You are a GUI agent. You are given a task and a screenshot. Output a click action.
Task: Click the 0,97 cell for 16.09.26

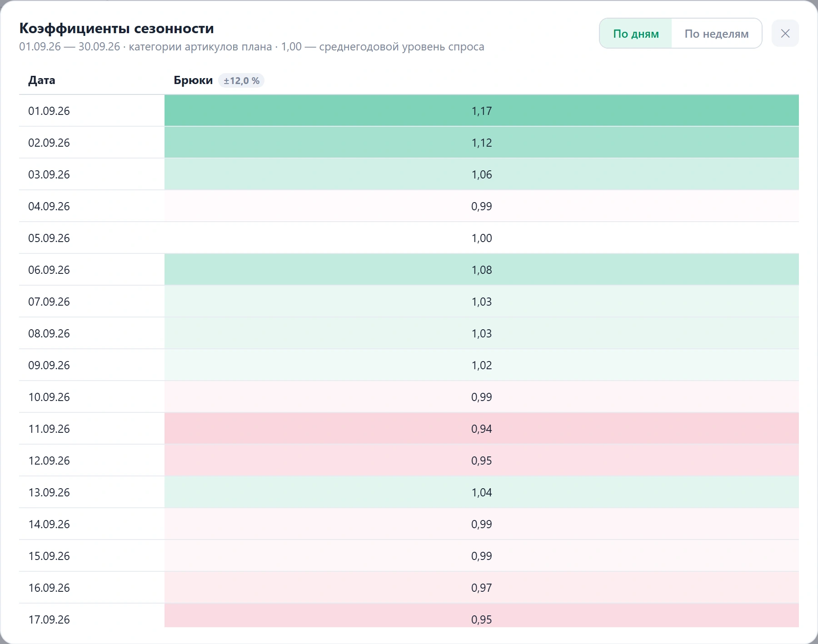tap(481, 588)
